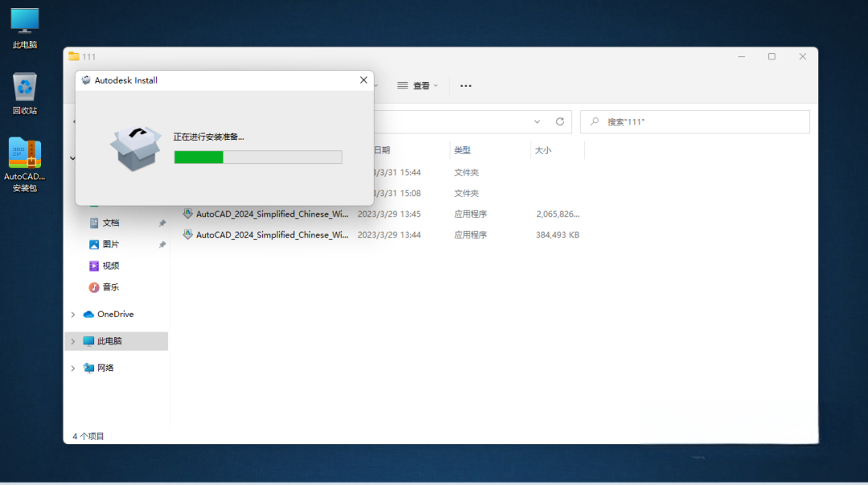Click the magnifier icon in search box
Image resolution: width=868 pixels, height=485 pixels.
click(595, 122)
